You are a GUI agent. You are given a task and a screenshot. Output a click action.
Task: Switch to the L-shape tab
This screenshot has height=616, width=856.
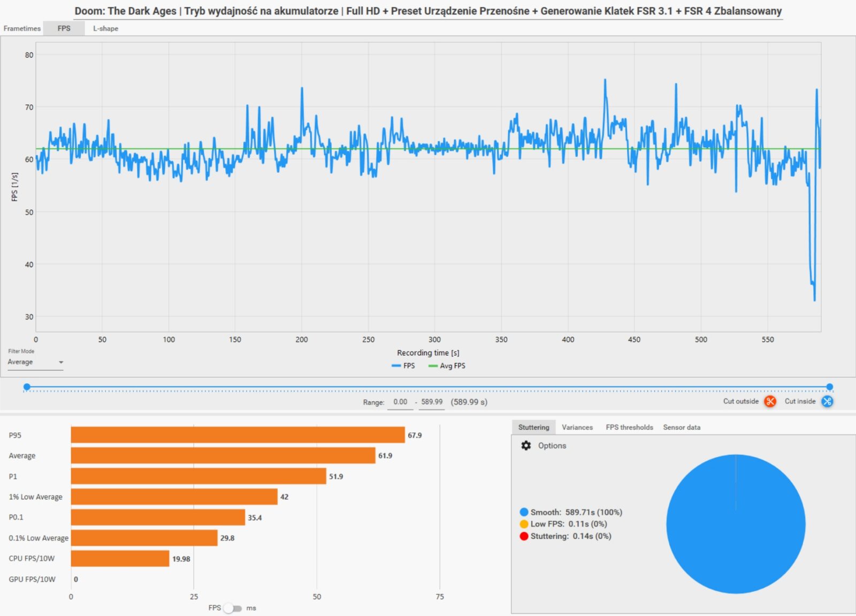tap(105, 28)
